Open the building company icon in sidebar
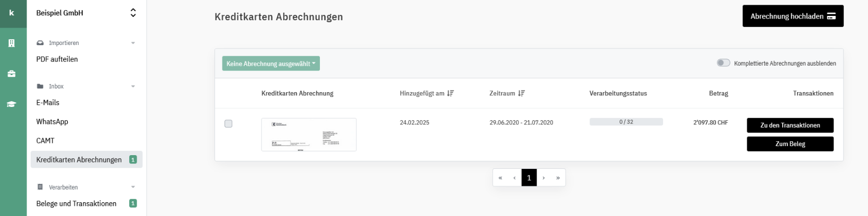Image resolution: width=868 pixels, height=216 pixels. [x=12, y=43]
